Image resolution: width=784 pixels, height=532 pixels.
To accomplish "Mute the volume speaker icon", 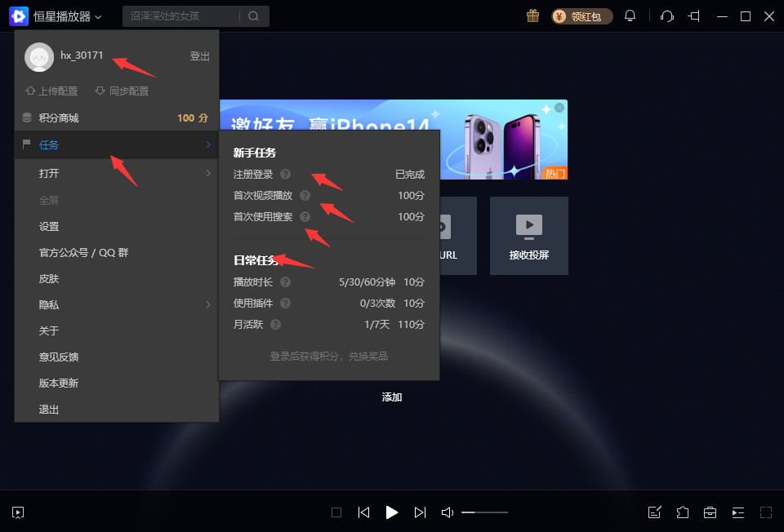I will 448,512.
